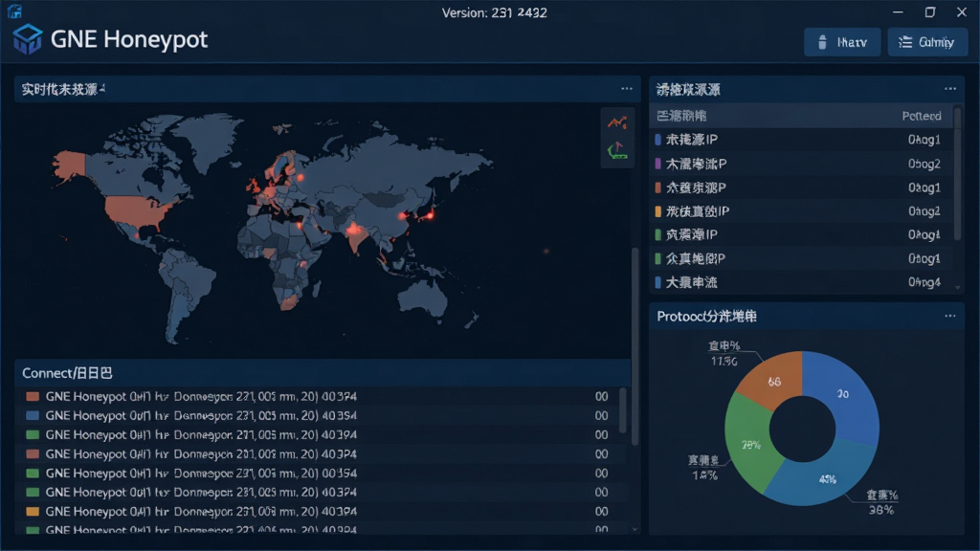Image resolution: width=980 pixels, height=551 pixels.
Task: Click the scrollbar beside the world map
Action: [x=635, y=345]
